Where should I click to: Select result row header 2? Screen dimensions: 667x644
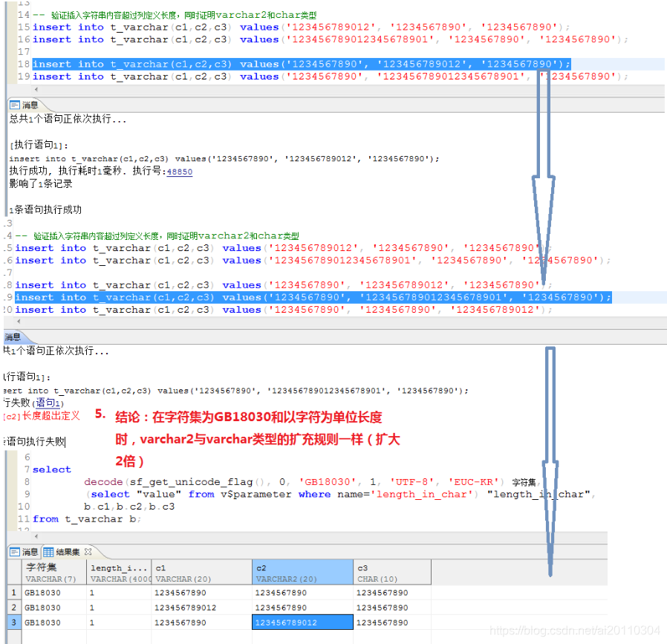click(x=14, y=608)
